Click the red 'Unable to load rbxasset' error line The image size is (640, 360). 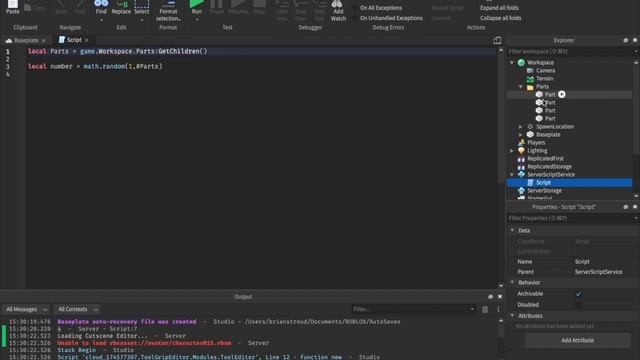pyautogui.click(x=144, y=343)
